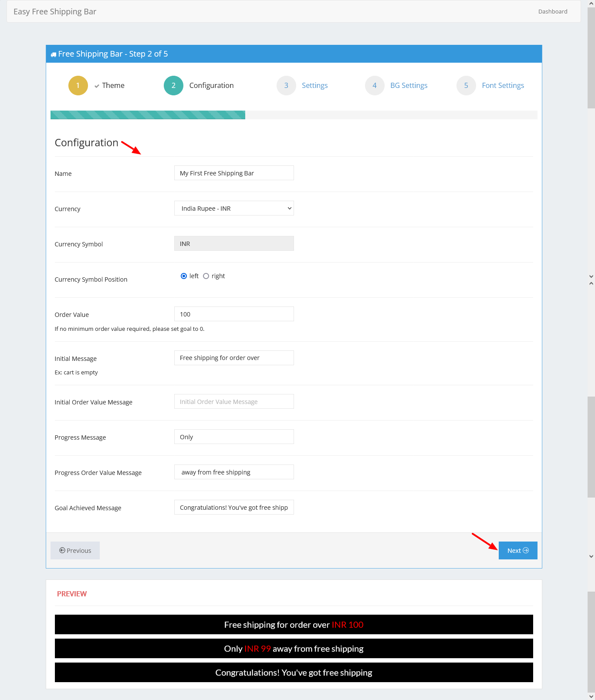Open the Currency dropdown
This screenshot has width=595, height=700.
234,209
